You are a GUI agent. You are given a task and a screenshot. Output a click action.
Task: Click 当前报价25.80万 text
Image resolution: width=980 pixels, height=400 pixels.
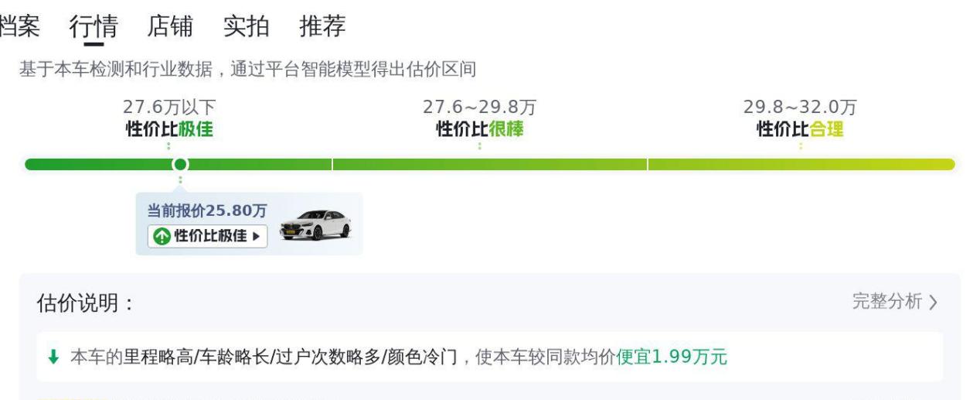207,211
